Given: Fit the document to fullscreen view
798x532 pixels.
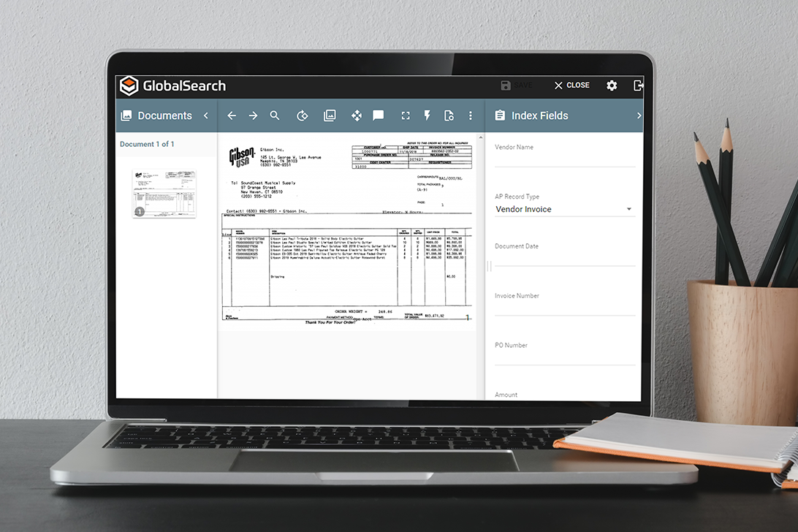Looking at the screenshot, I should [406, 115].
